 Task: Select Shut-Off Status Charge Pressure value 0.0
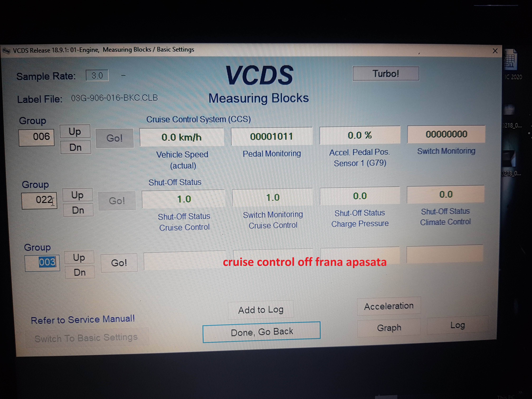pyautogui.click(x=360, y=196)
